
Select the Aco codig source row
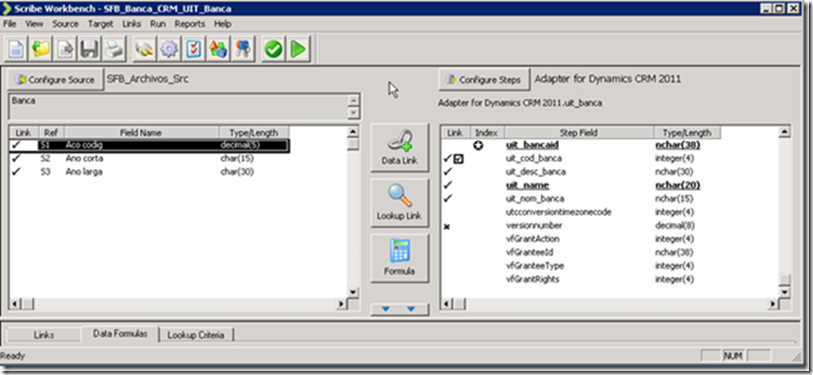coord(149,145)
